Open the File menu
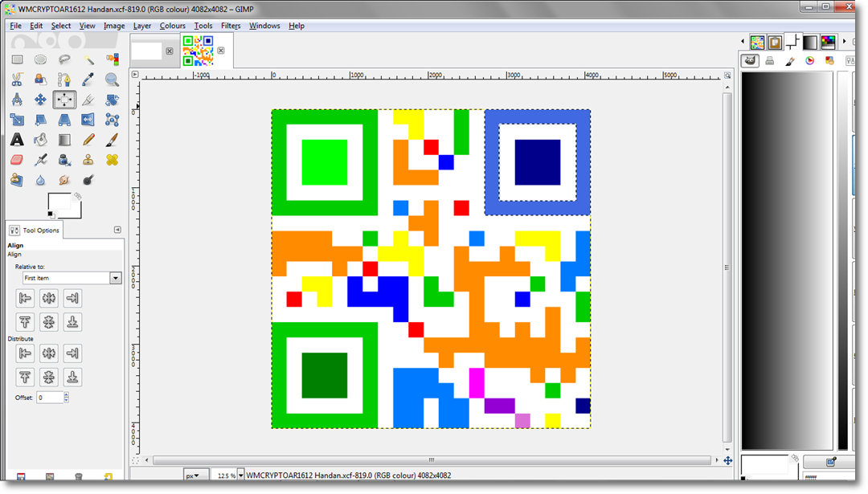This screenshot has width=868, height=494. pyautogui.click(x=15, y=26)
